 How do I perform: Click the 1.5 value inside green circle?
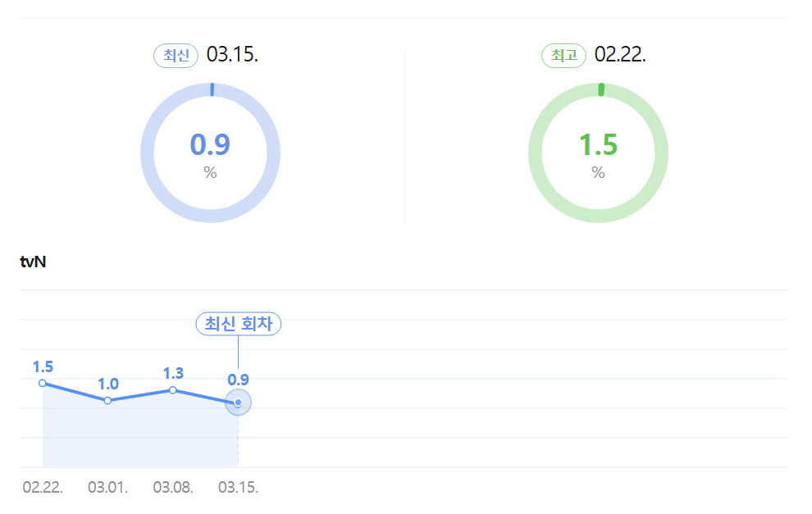(598, 144)
